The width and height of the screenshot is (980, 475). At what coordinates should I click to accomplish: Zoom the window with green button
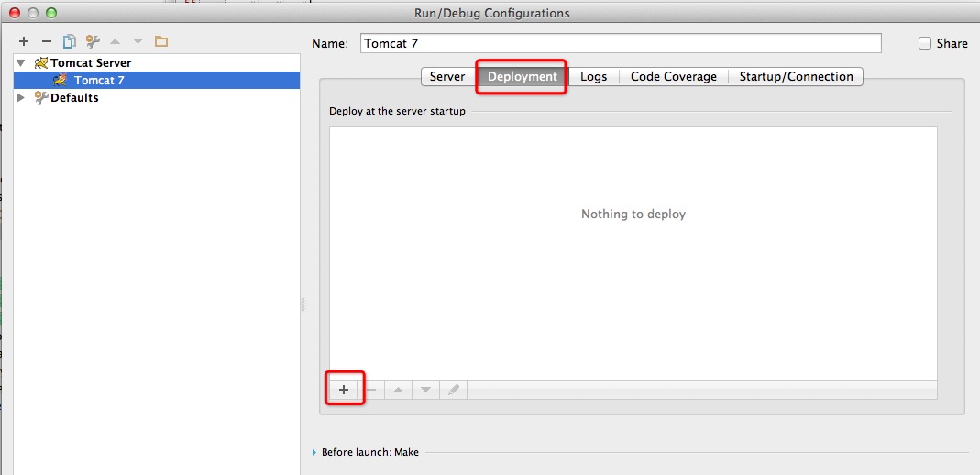click(x=50, y=13)
